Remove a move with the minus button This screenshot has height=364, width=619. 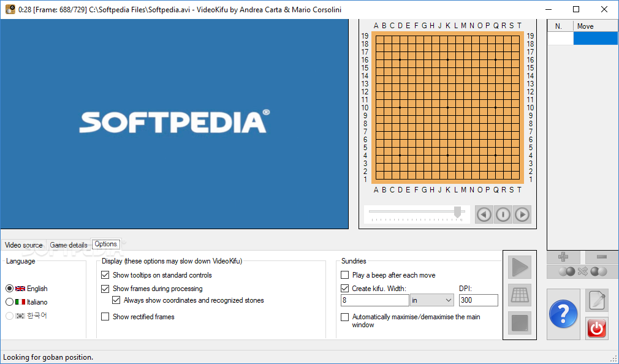(602, 257)
